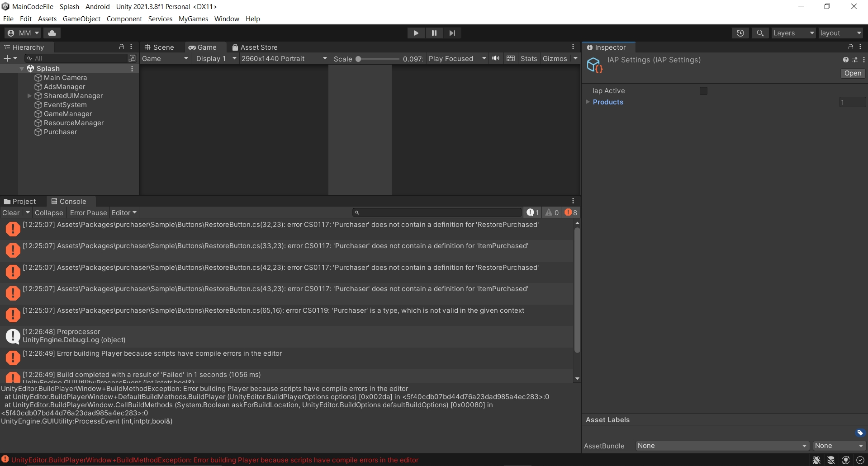868x466 pixels.
Task: Mute audio in the Game view
Action: (x=496, y=58)
